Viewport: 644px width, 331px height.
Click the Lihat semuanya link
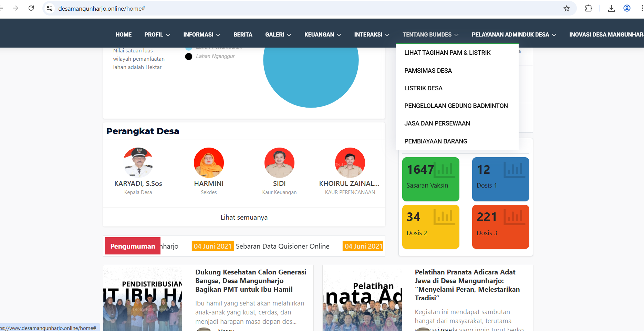tap(244, 217)
